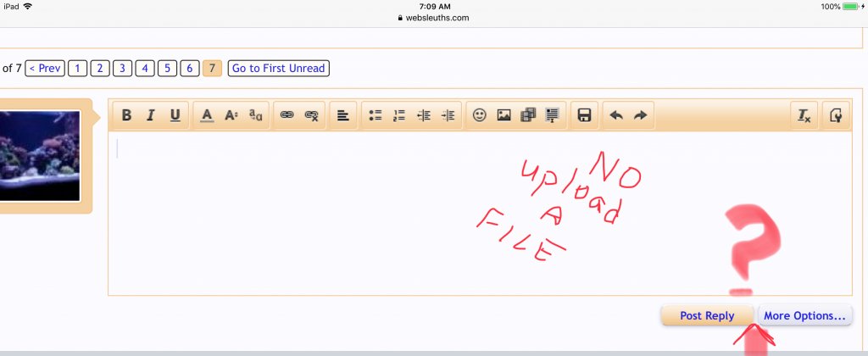Undo the last edit
The image size is (868, 356).
pyautogui.click(x=616, y=116)
